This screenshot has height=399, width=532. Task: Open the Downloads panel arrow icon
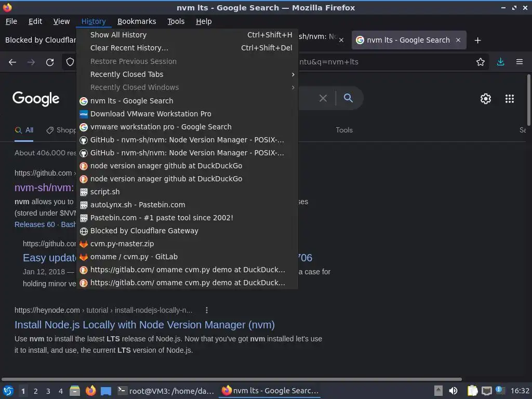[500, 62]
